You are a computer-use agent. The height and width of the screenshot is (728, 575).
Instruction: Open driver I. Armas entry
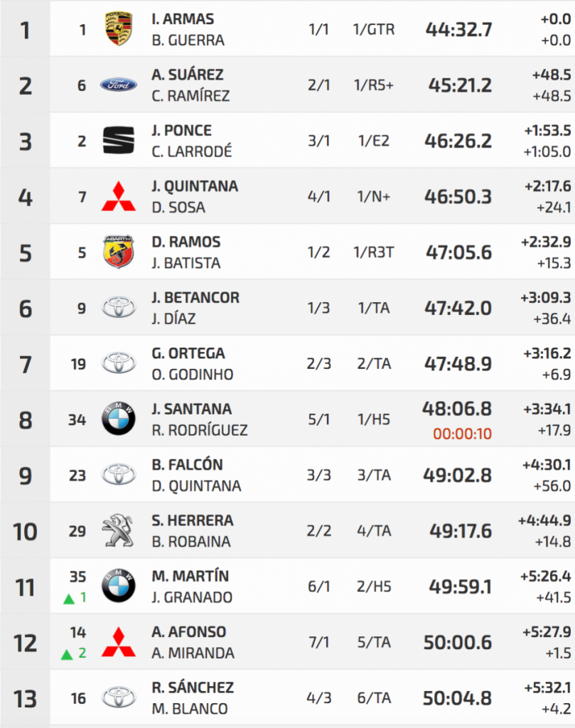183,19
